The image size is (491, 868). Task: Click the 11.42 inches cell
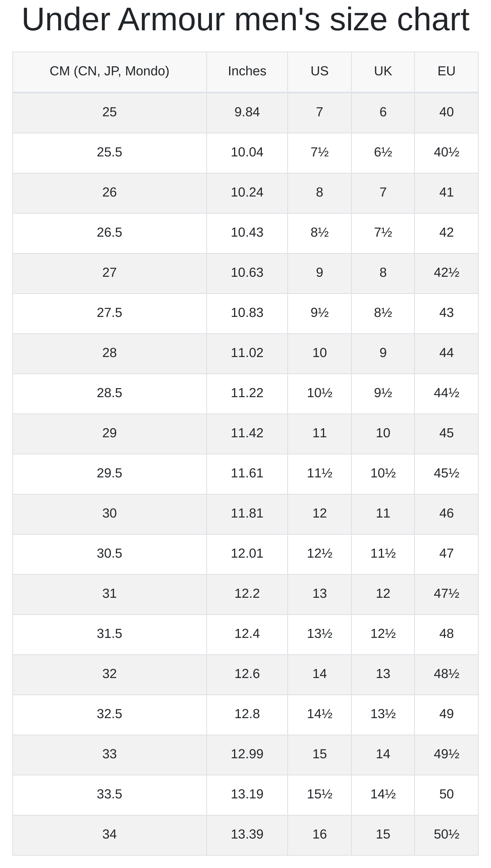247,434
